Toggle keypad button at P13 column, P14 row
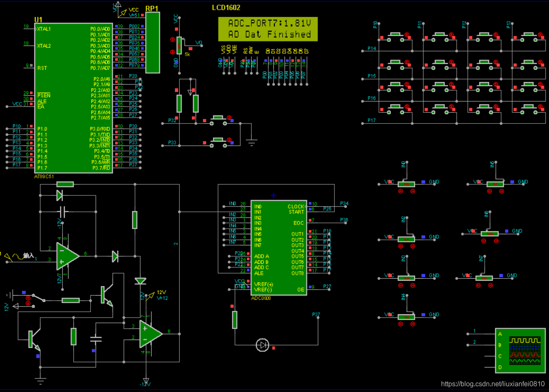549x392 pixels. click(x=529, y=37)
